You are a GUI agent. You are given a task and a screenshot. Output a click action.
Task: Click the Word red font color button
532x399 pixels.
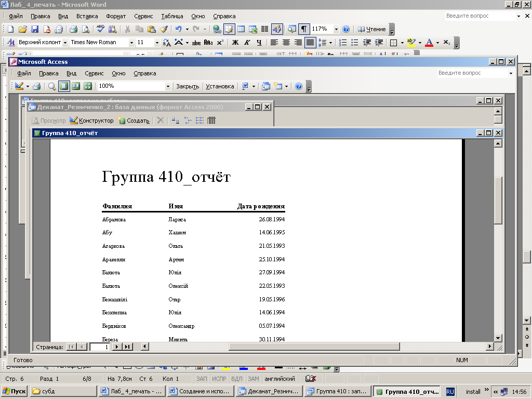[x=429, y=43]
